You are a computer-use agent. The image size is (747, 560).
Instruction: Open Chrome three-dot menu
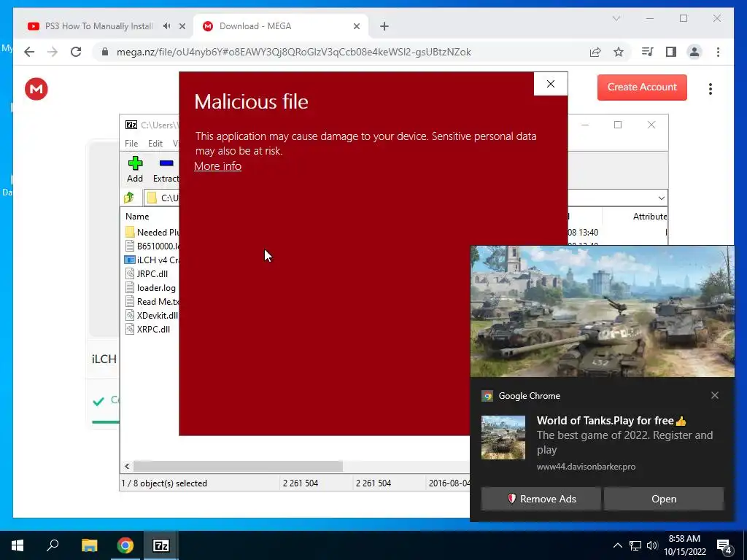(x=718, y=52)
